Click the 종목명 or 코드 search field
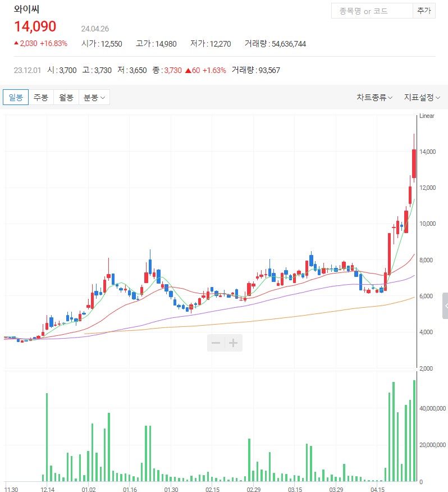 pos(372,11)
